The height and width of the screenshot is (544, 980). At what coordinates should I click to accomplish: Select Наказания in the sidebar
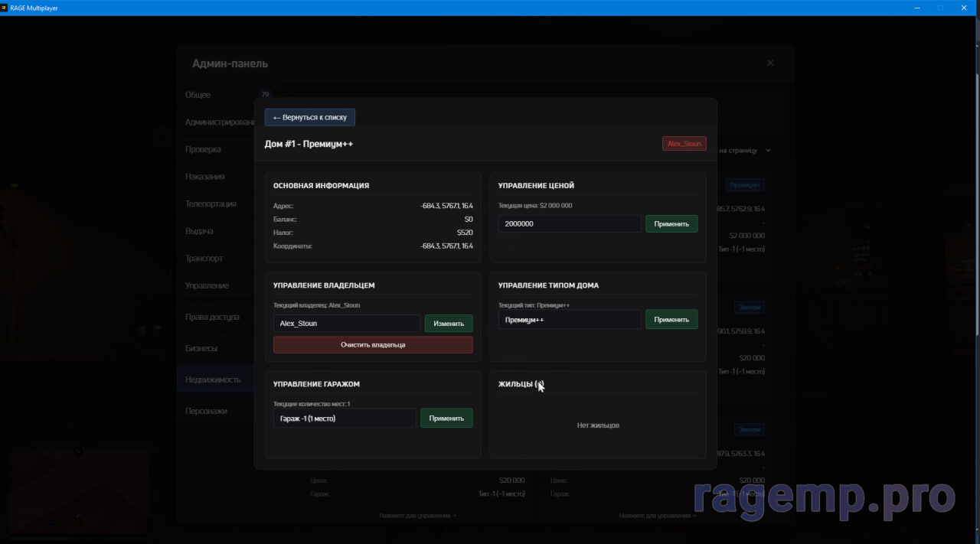[204, 177]
